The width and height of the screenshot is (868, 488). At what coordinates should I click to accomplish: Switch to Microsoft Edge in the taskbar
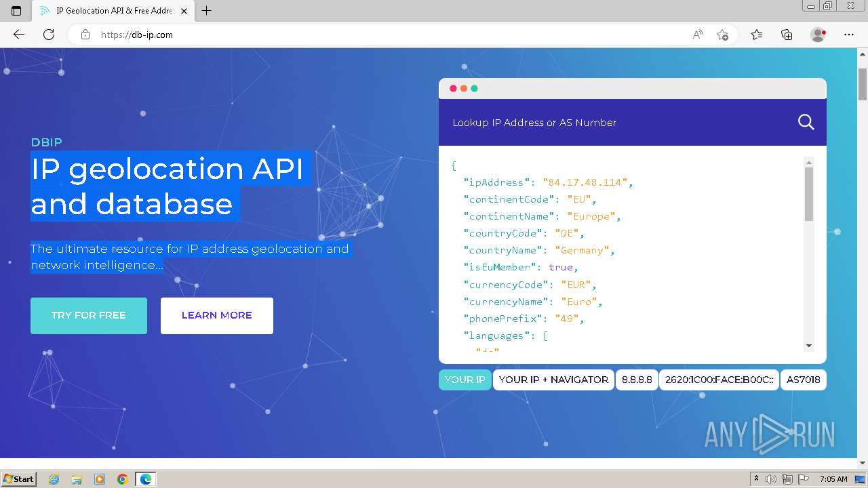146,479
